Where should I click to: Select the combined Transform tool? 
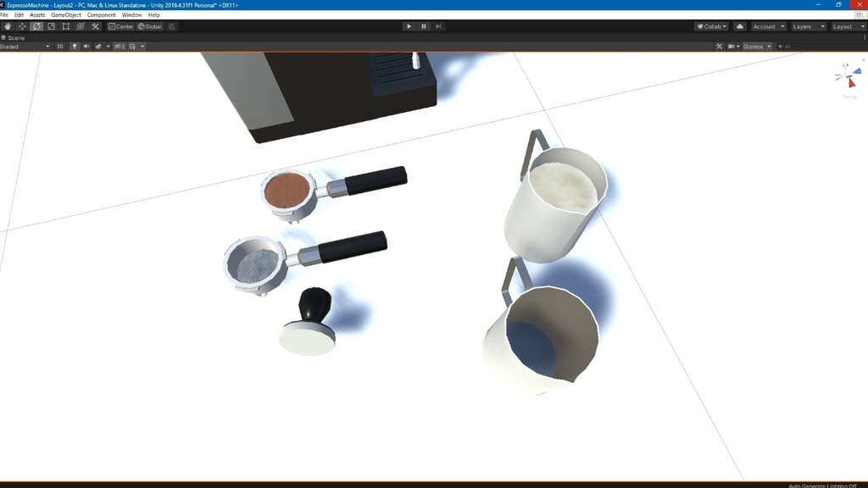81,26
